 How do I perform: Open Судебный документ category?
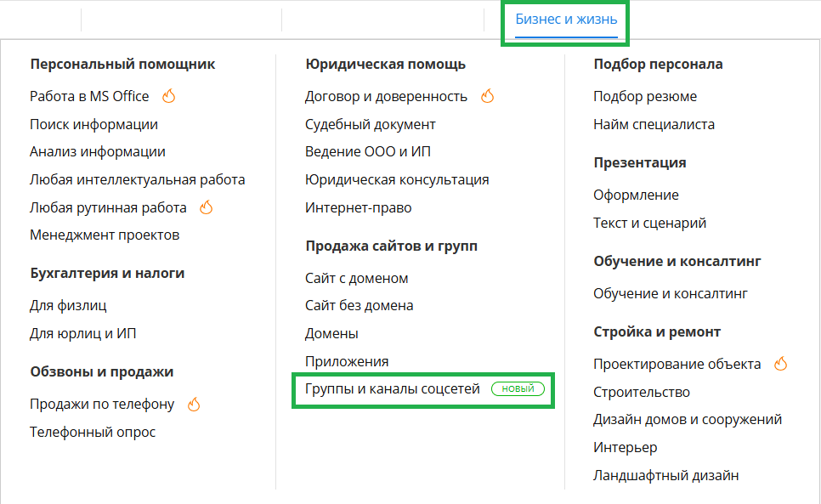pyautogui.click(x=370, y=124)
